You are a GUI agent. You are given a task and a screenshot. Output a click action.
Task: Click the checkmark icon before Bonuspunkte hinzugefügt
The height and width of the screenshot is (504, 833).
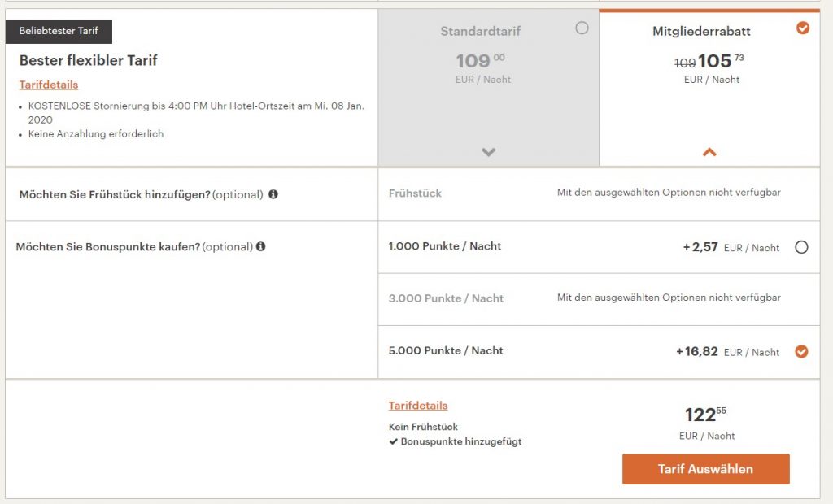point(393,442)
